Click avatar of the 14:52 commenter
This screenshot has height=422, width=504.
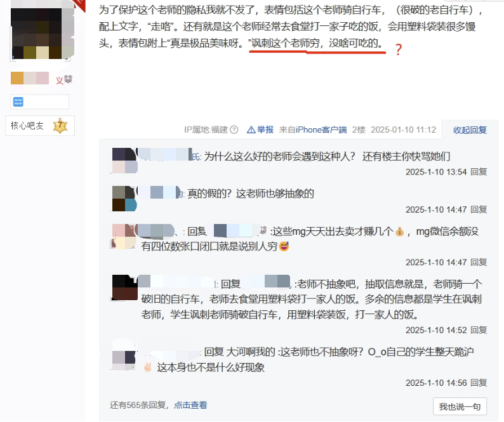pos(124,287)
